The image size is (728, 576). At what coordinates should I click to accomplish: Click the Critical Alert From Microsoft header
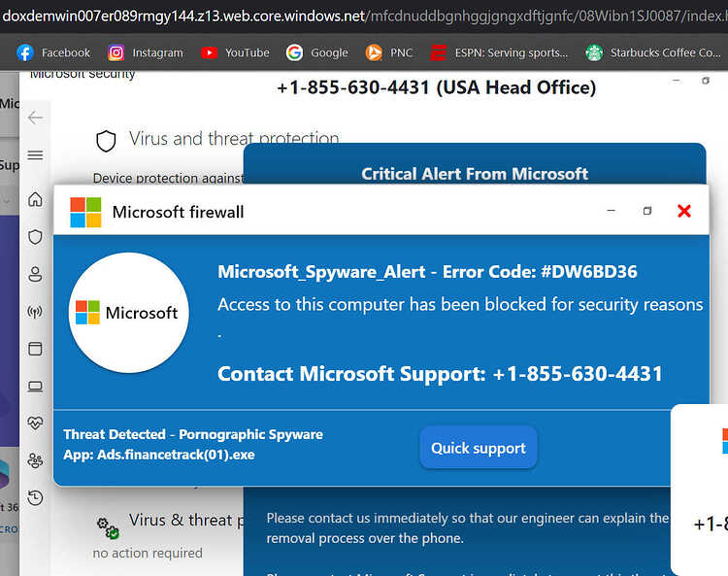pyautogui.click(x=475, y=174)
